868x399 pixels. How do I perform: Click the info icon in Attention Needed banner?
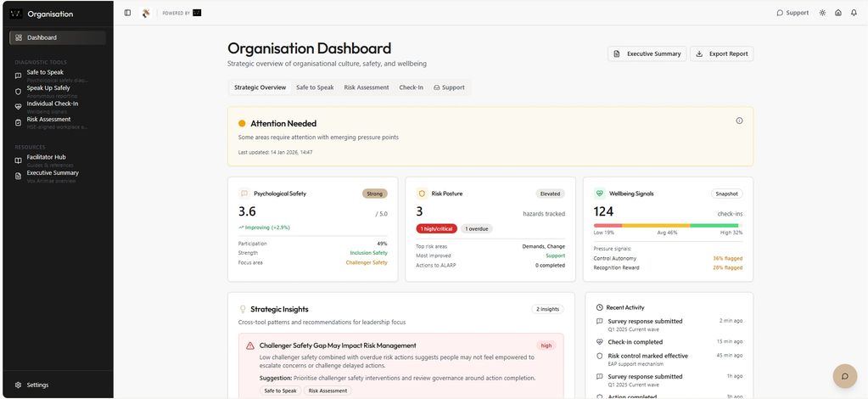739,121
